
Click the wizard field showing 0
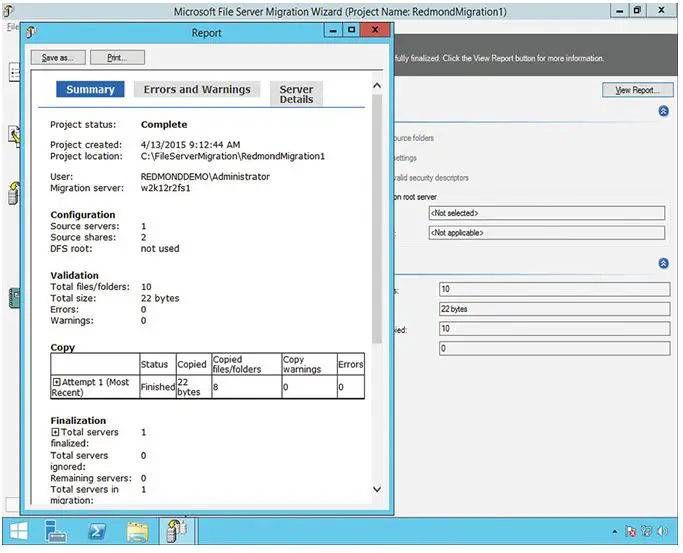coord(555,348)
